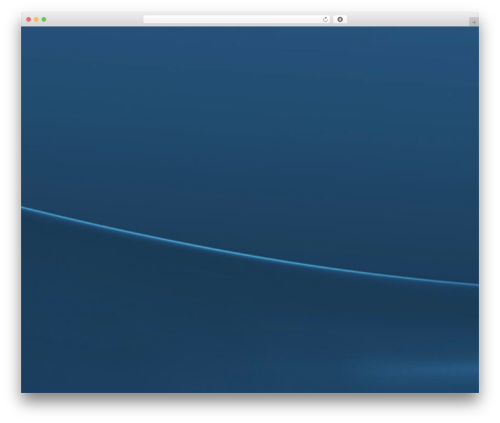
Task: Click the circular arrow inside the address field
Action: (325, 20)
